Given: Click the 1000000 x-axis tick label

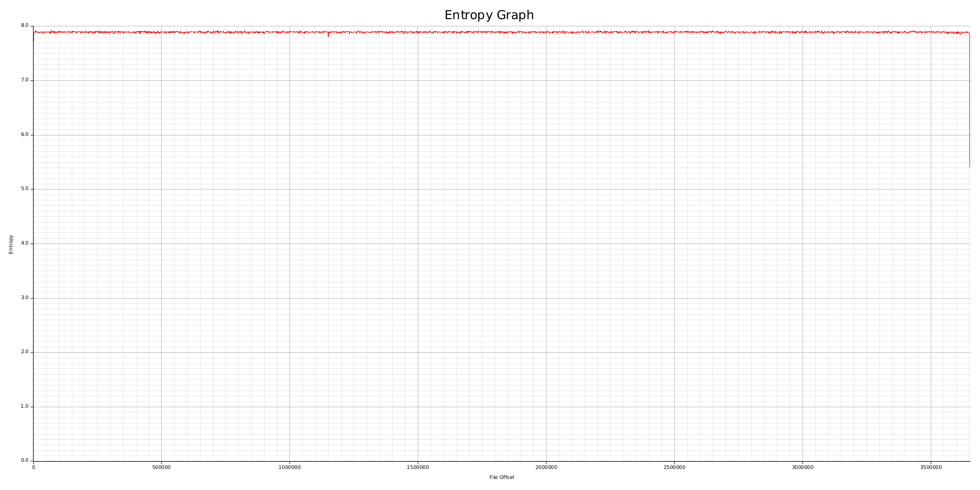Looking at the screenshot, I should pos(290,466).
